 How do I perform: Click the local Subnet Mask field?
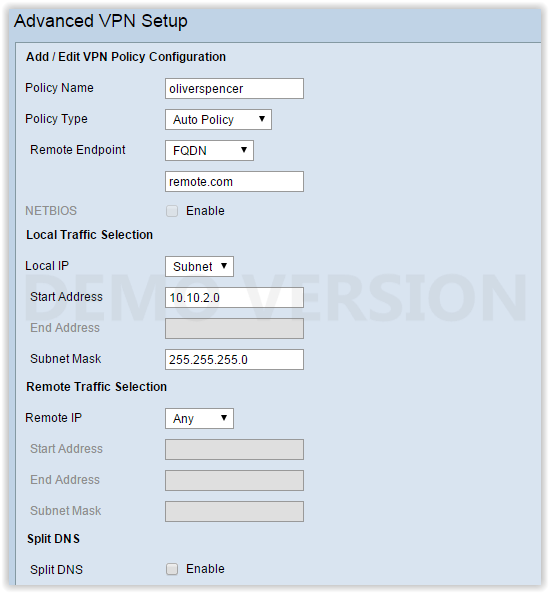(234, 359)
